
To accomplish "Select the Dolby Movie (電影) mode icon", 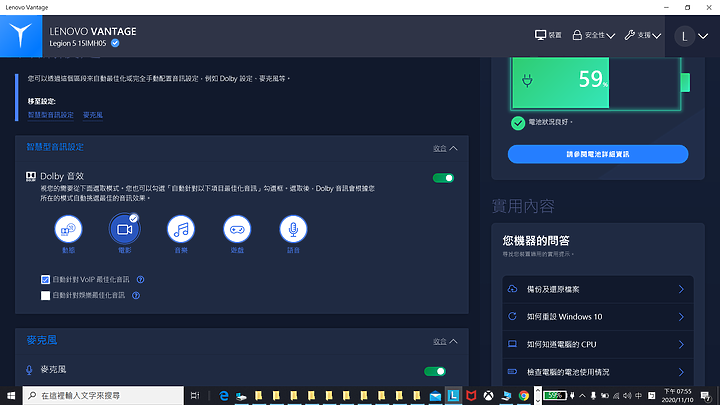I will (x=124, y=229).
